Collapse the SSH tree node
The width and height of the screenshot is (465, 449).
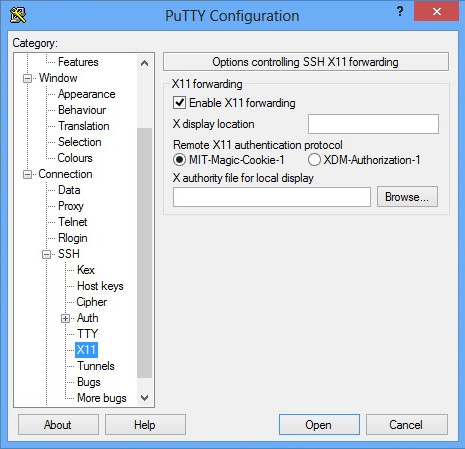tap(46, 254)
